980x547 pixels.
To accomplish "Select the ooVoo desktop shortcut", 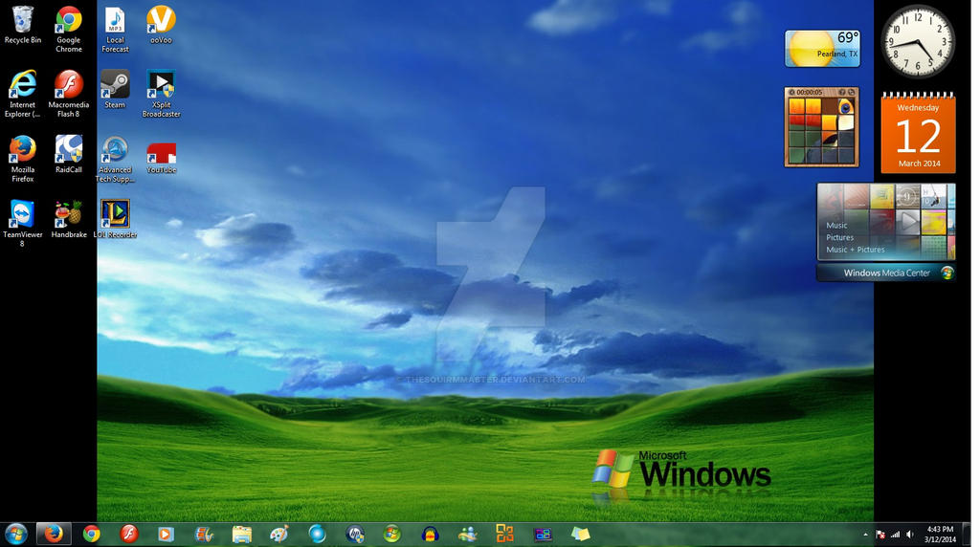I will pos(161,25).
